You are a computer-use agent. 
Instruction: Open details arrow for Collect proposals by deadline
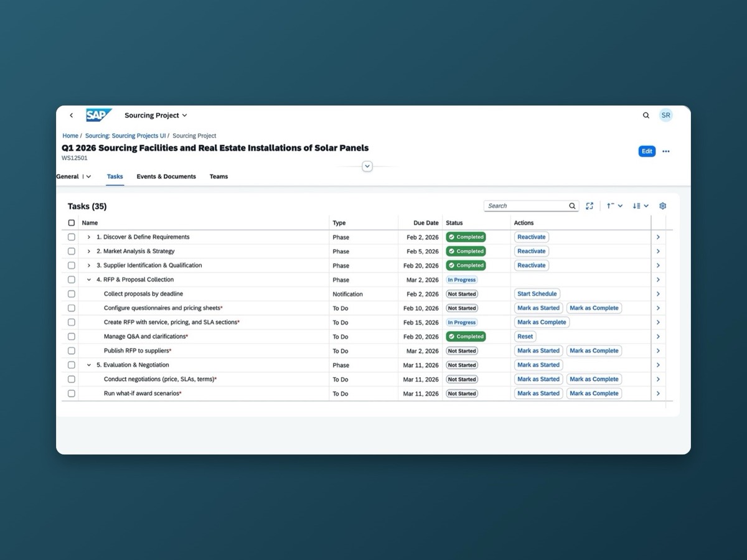click(658, 294)
